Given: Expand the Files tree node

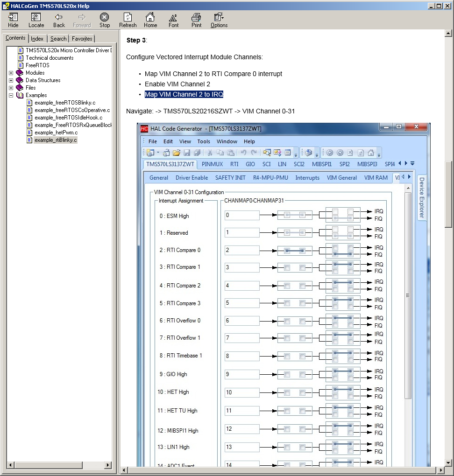Looking at the screenshot, I should coord(11,88).
